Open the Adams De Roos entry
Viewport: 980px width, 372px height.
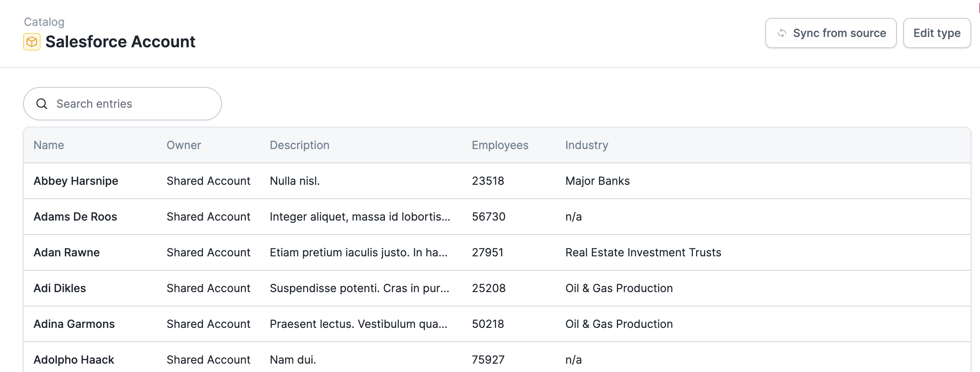click(x=75, y=217)
